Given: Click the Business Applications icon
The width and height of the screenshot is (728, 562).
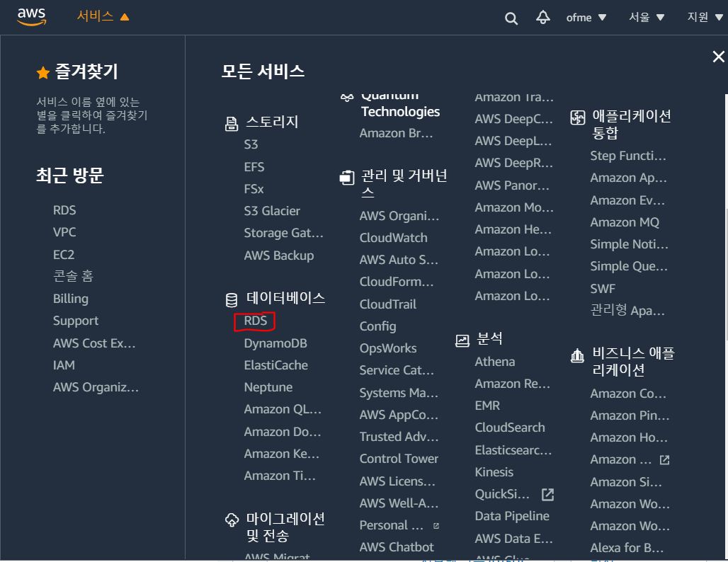Looking at the screenshot, I should 577,355.
